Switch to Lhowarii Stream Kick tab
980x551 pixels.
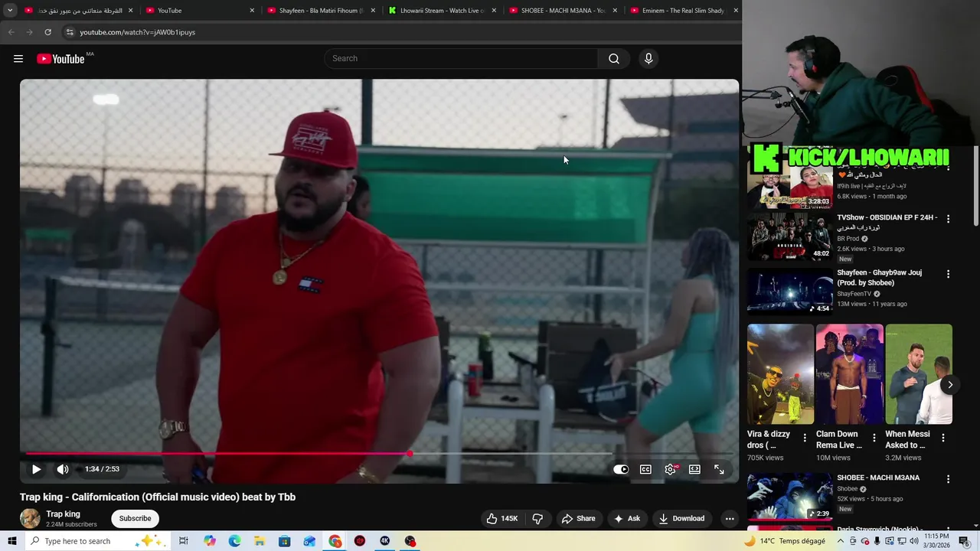442,11
